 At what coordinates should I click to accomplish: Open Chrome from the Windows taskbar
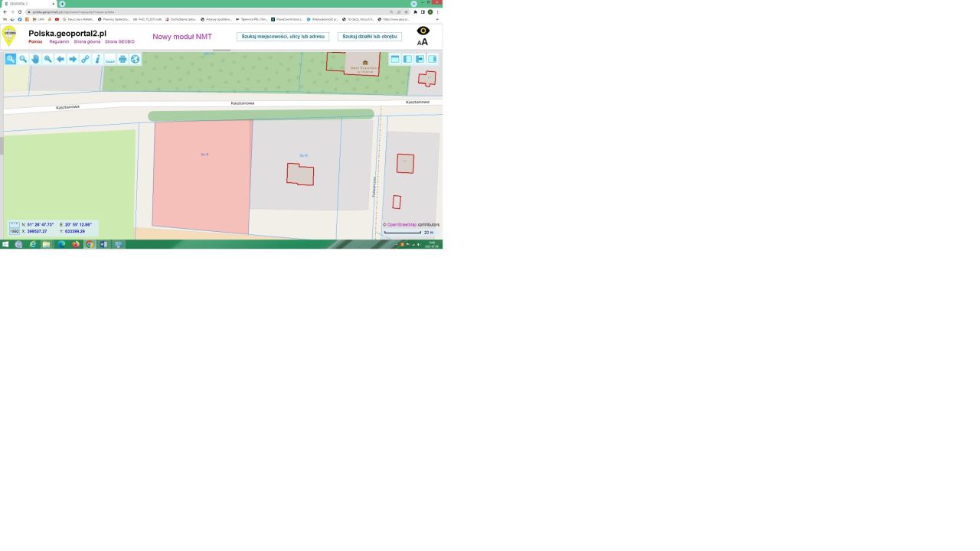[90, 245]
